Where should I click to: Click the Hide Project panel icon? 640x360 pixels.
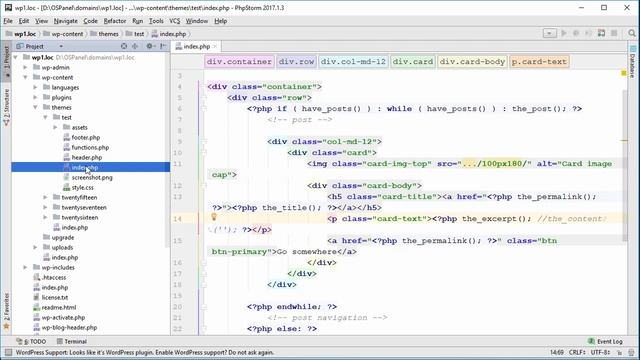(x=163, y=47)
